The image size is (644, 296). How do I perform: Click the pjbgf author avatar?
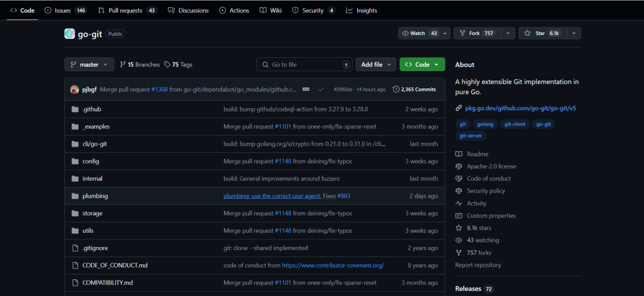click(75, 89)
